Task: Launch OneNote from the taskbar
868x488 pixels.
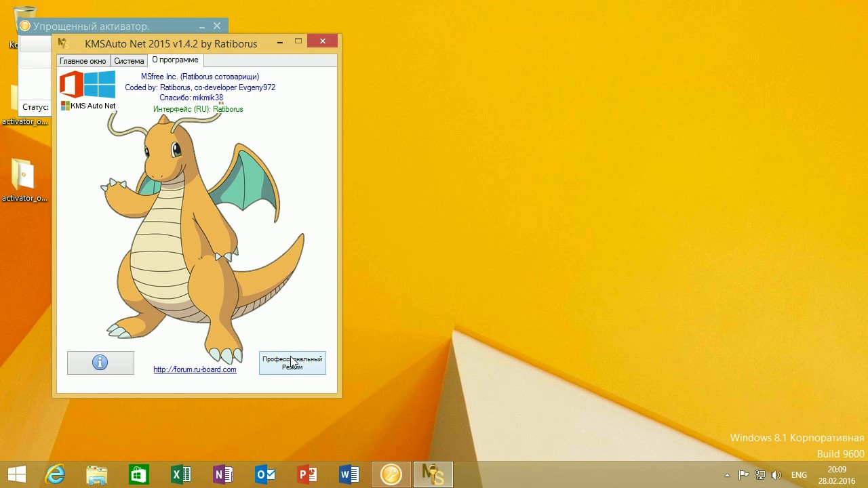Action: [x=223, y=474]
